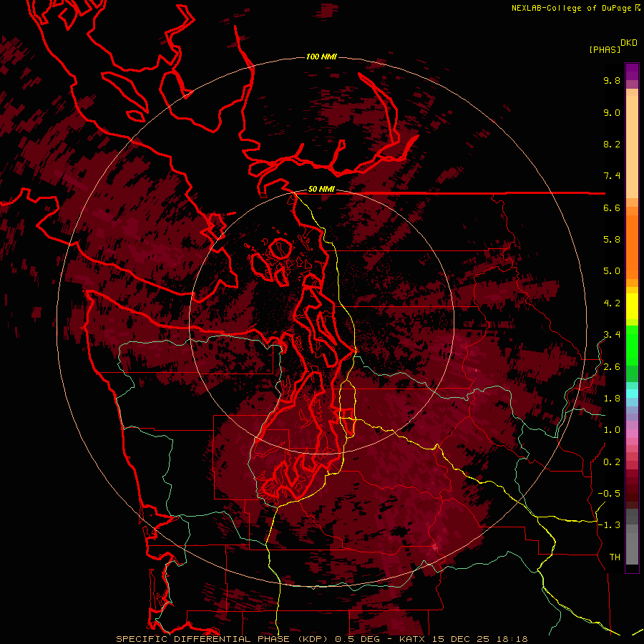Click the 5.8 value on color scale

tap(612, 240)
